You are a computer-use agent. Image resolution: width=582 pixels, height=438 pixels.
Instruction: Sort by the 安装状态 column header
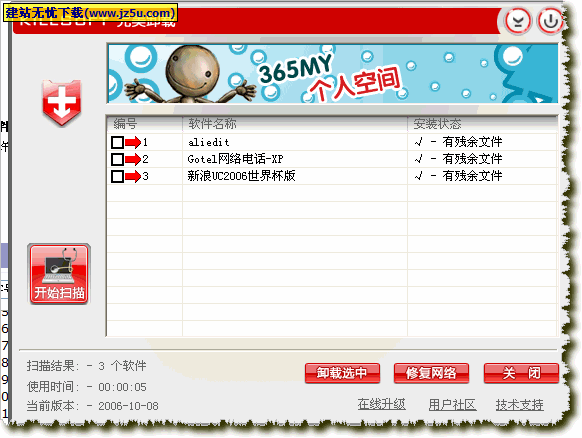click(x=483, y=124)
